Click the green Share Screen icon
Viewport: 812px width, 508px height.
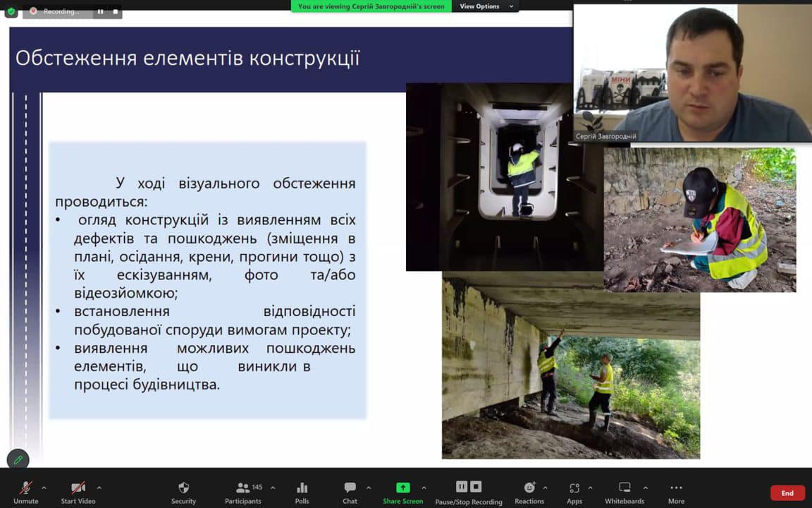402,488
